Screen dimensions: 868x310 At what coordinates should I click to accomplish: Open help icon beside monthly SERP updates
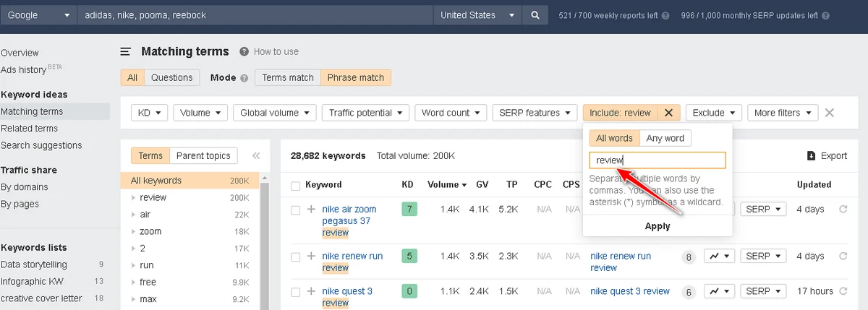825,15
